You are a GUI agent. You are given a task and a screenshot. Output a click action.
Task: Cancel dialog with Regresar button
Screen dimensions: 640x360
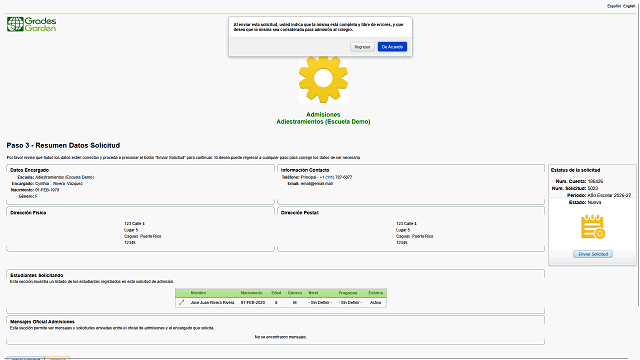point(362,47)
